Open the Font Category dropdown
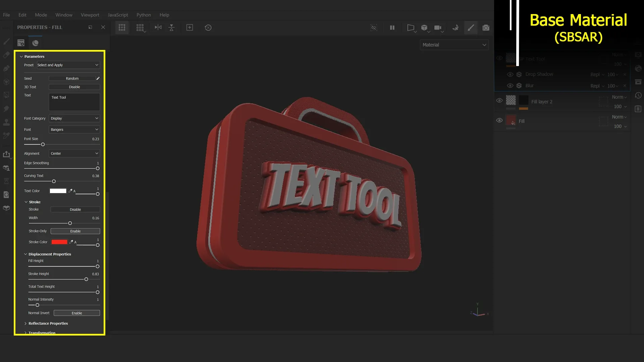This screenshot has height=362, width=644. [74, 118]
